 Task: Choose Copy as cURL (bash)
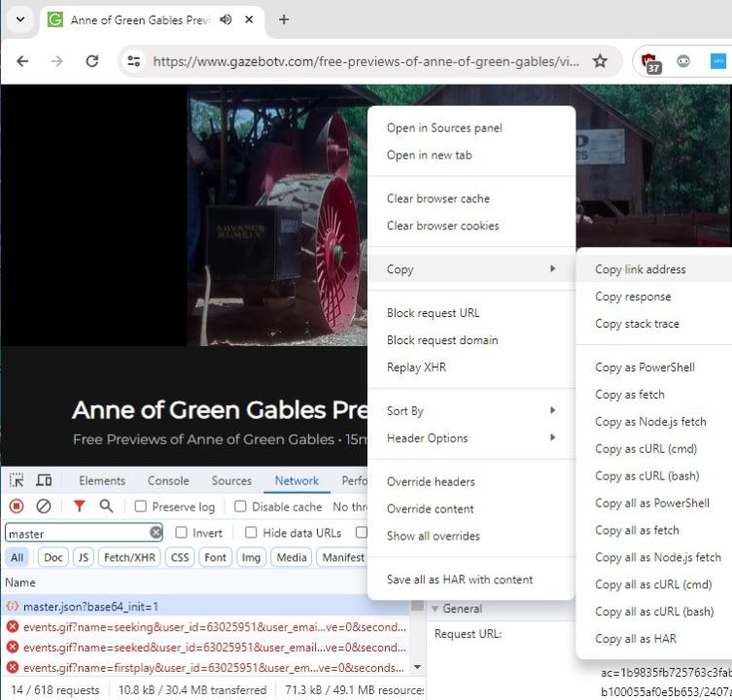tap(646, 476)
